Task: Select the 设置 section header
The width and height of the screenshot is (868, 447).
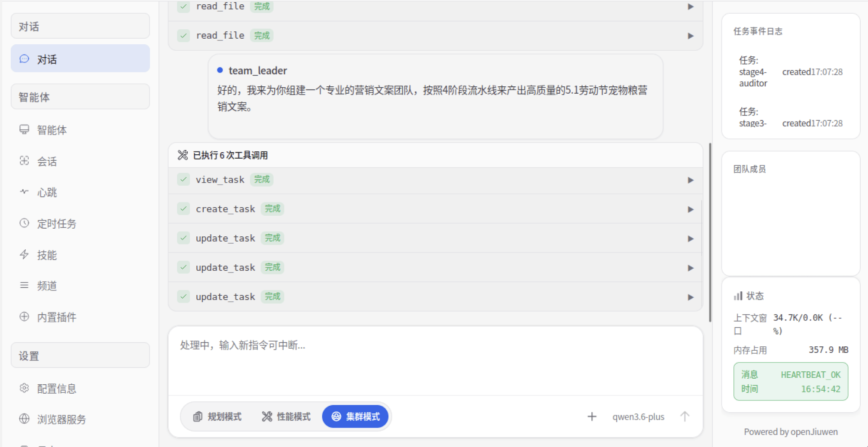Action: click(80, 355)
